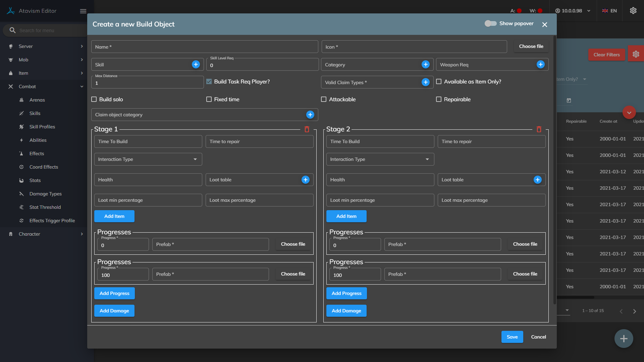This screenshot has width=644, height=362.
Task: Enable the Attackable checkbox
Action: 324,99
